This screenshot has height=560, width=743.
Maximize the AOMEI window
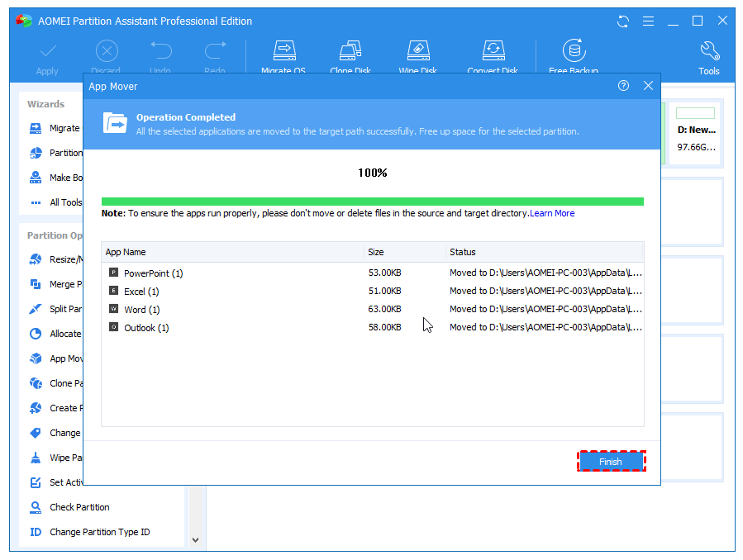(x=698, y=21)
